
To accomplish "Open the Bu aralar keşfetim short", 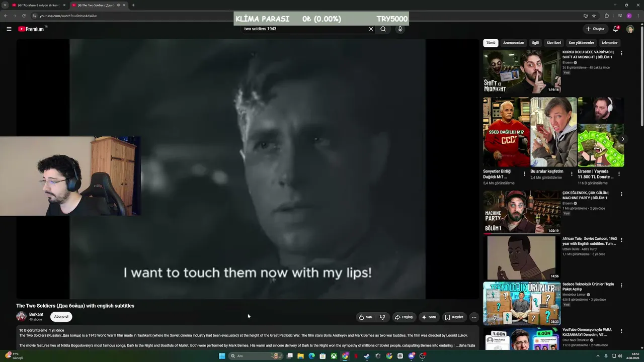I will click(553, 132).
